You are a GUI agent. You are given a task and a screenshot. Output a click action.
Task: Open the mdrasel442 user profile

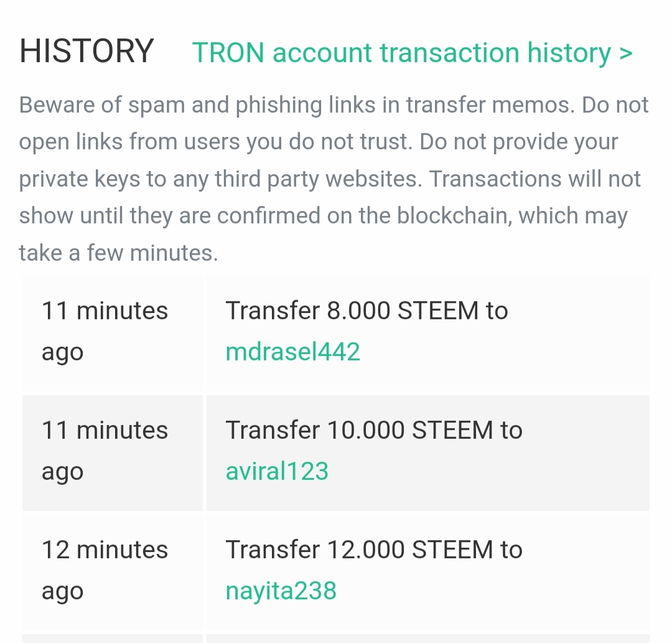(292, 352)
